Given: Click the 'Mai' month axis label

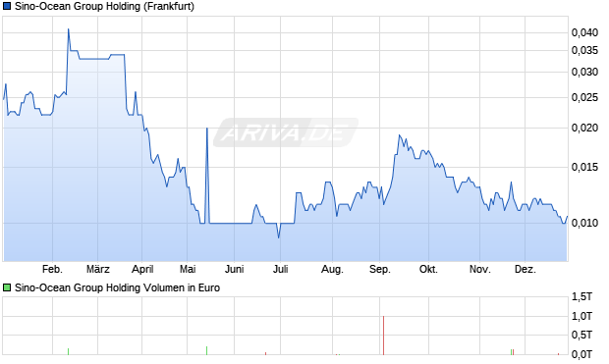Looking at the screenshot, I should [x=188, y=269].
